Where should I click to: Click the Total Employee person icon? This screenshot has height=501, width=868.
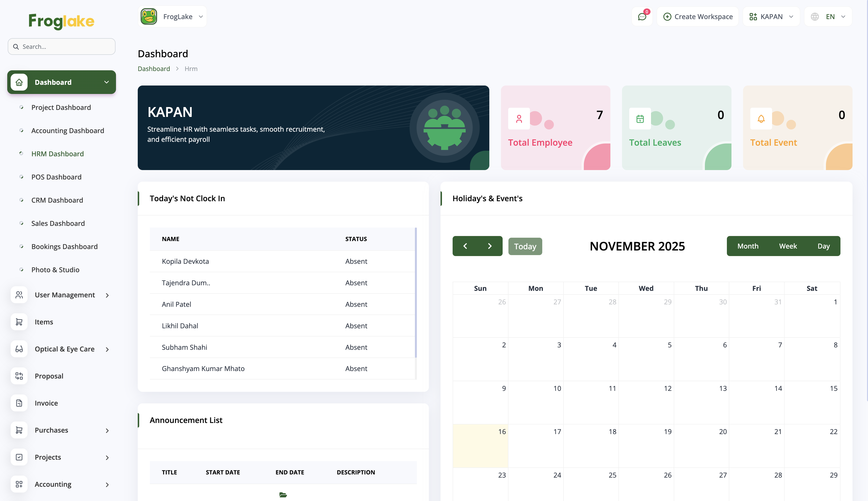coord(519,119)
